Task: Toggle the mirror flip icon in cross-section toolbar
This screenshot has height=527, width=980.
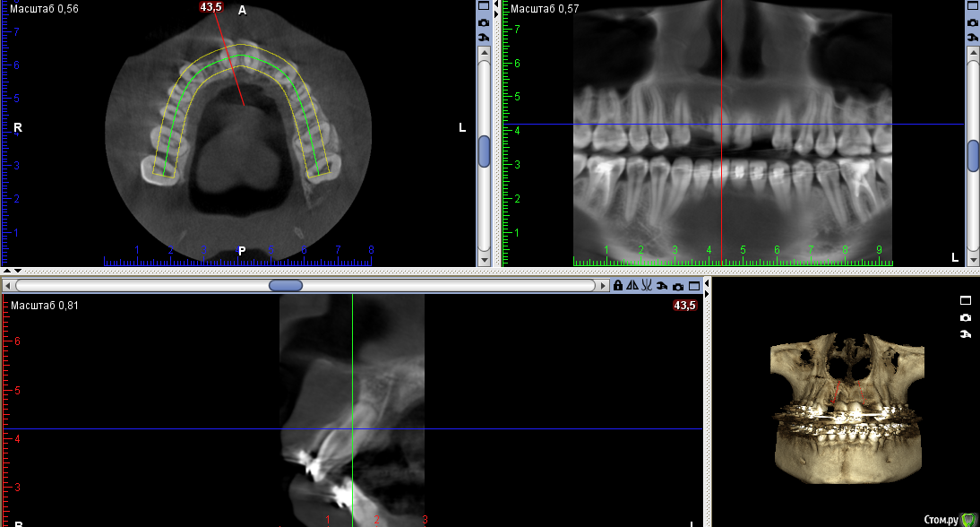Action: tap(632, 285)
